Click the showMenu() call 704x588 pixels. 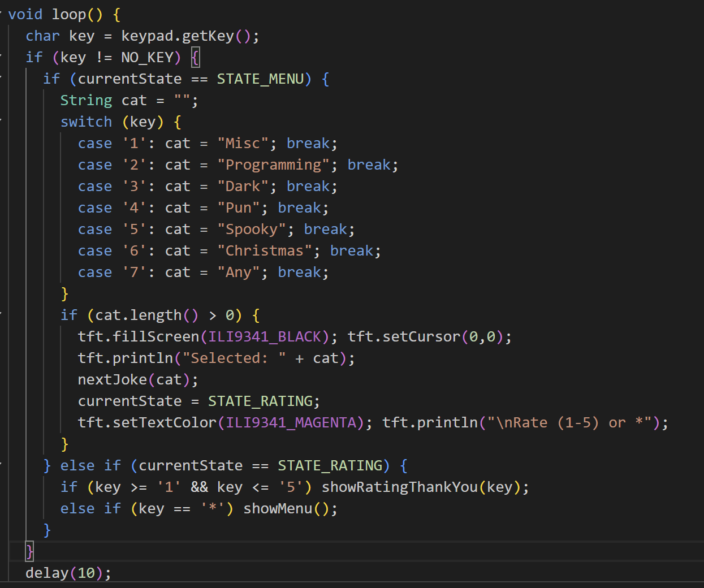click(x=286, y=508)
